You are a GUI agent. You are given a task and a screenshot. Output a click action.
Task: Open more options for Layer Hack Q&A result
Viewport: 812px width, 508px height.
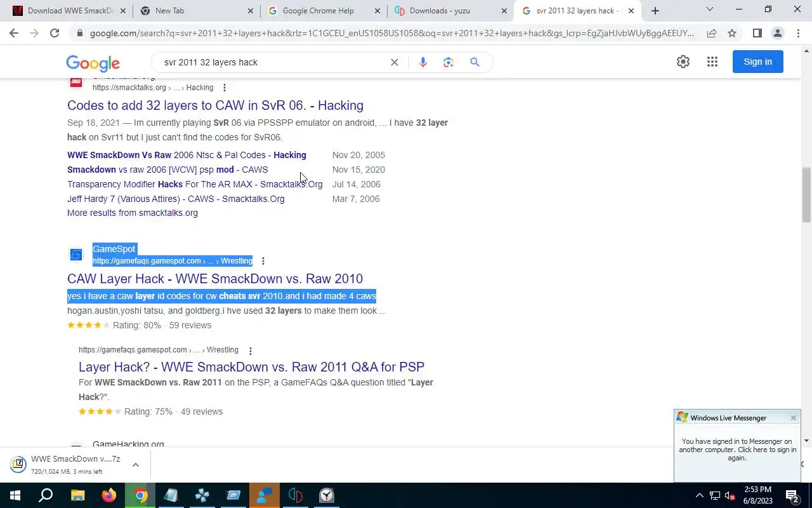pos(250,351)
